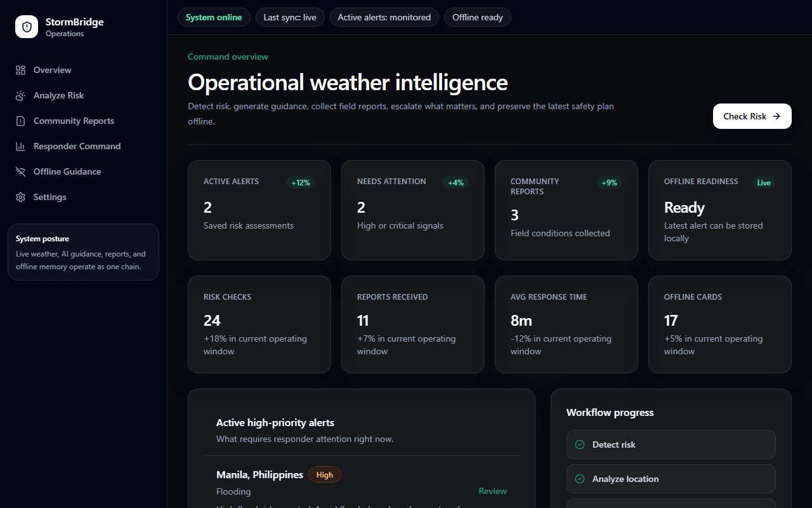Screen dimensions: 812x508
Task: Click the Manila, Philippines alert title
Action: pos(259,475)
